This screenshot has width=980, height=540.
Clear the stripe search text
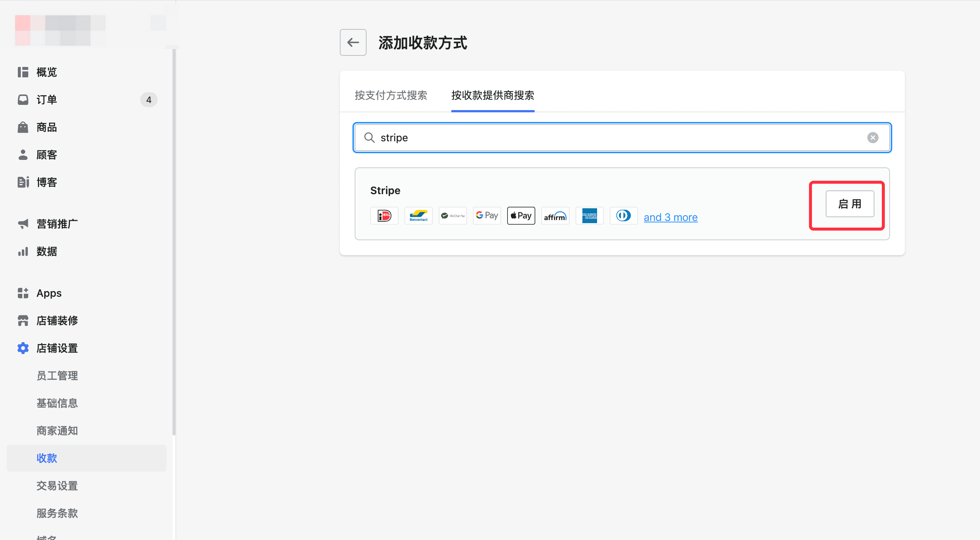tap(873, 137)
